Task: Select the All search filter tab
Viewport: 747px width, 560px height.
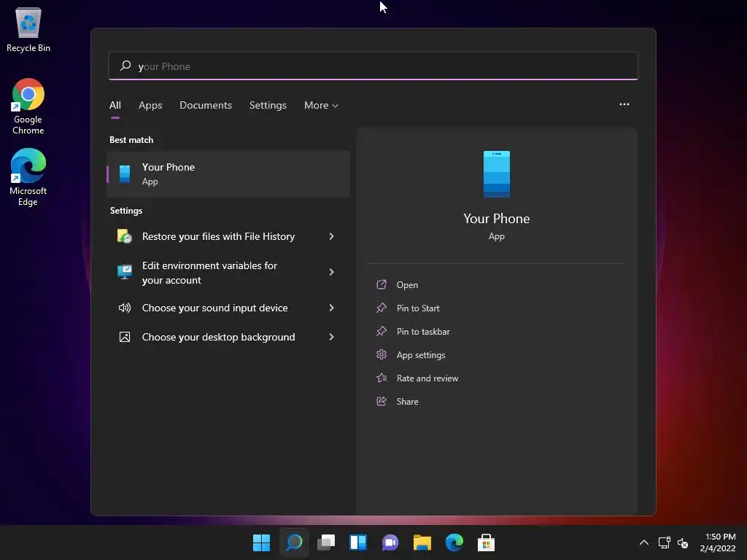Action: click(x=115, y=105)
